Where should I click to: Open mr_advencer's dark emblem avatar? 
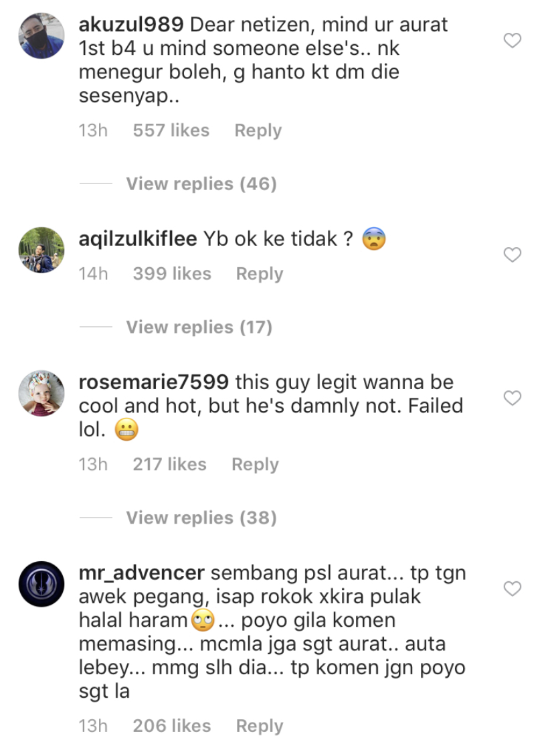click(x=41, y=584)
